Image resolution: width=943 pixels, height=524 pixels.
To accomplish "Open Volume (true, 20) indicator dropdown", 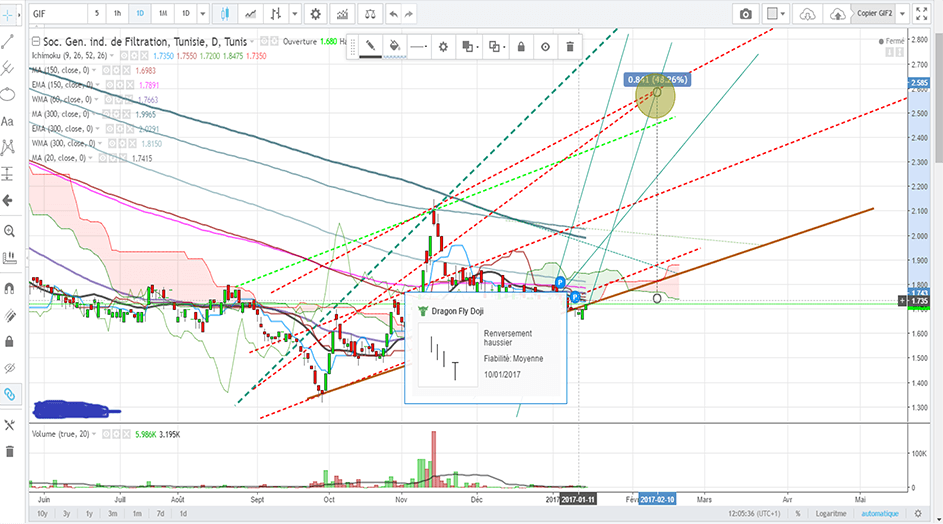I will click(x=94, y=434).
